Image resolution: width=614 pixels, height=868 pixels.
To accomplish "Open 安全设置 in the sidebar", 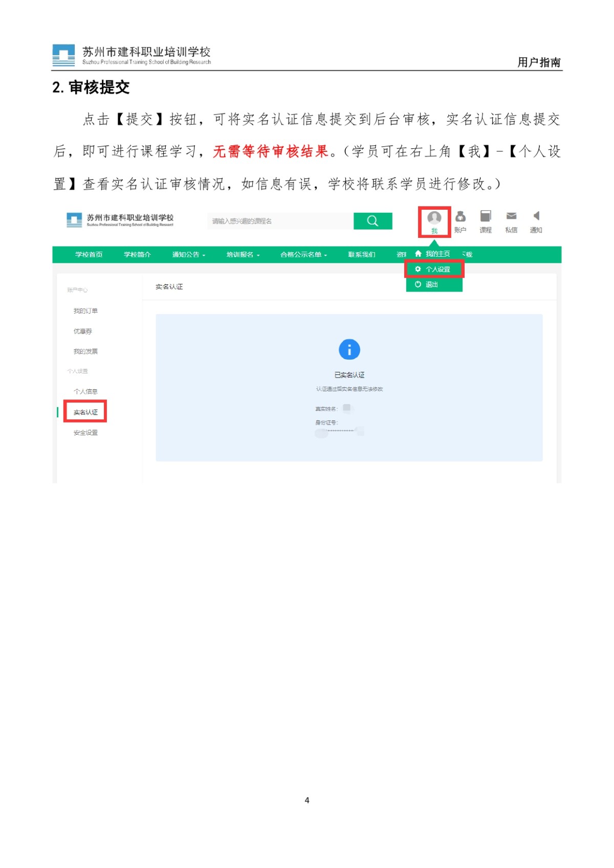I will coord(85,433).
